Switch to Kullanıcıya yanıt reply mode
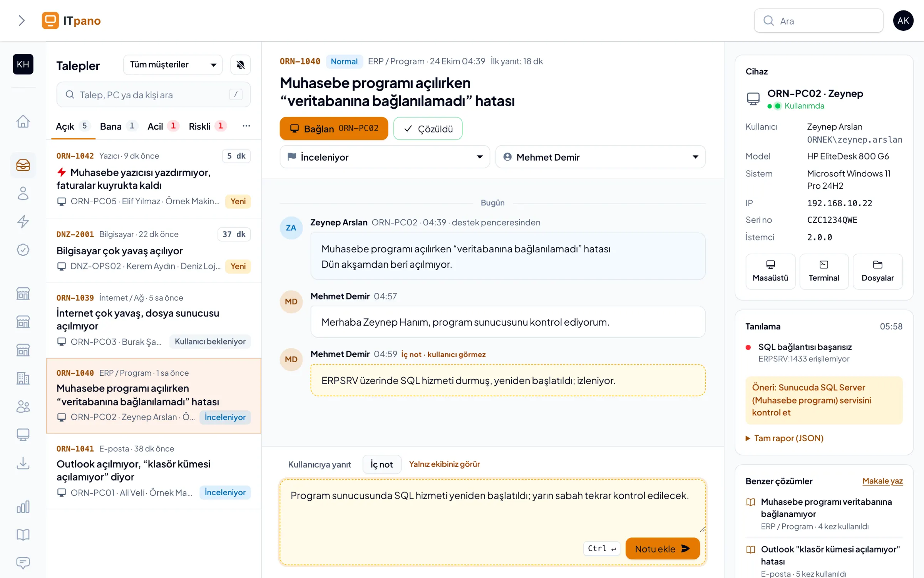This screenshot has width=924, height=578. [320, 464]
